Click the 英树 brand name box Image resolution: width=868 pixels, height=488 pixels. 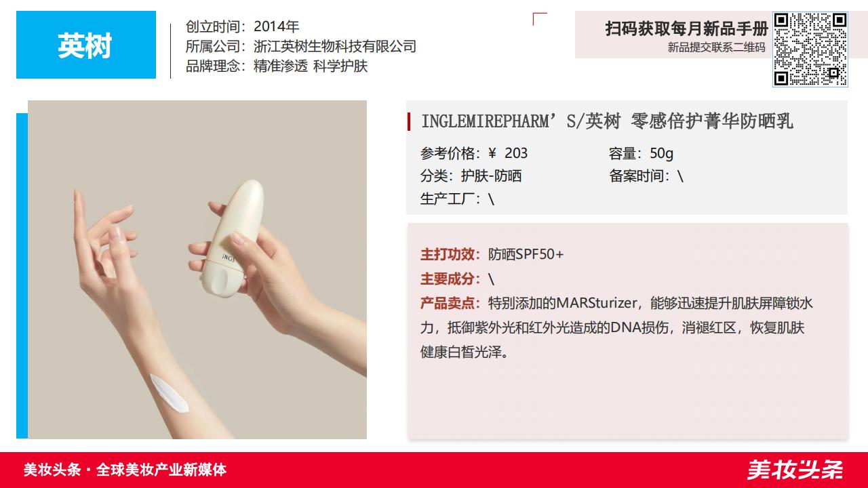86,45
